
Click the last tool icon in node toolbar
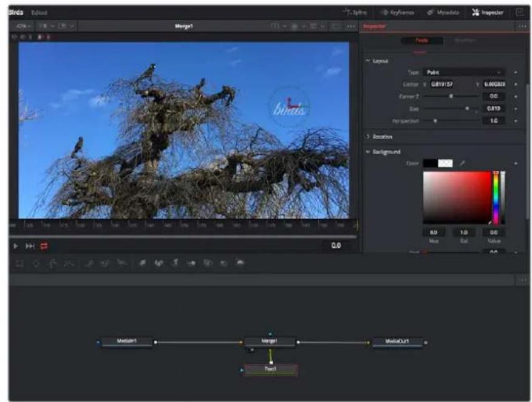click(240, 263)
